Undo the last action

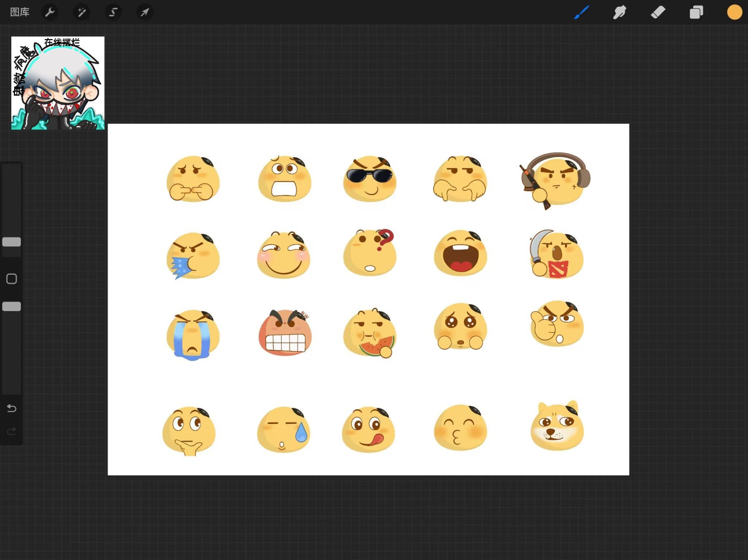tap(11, 408)
